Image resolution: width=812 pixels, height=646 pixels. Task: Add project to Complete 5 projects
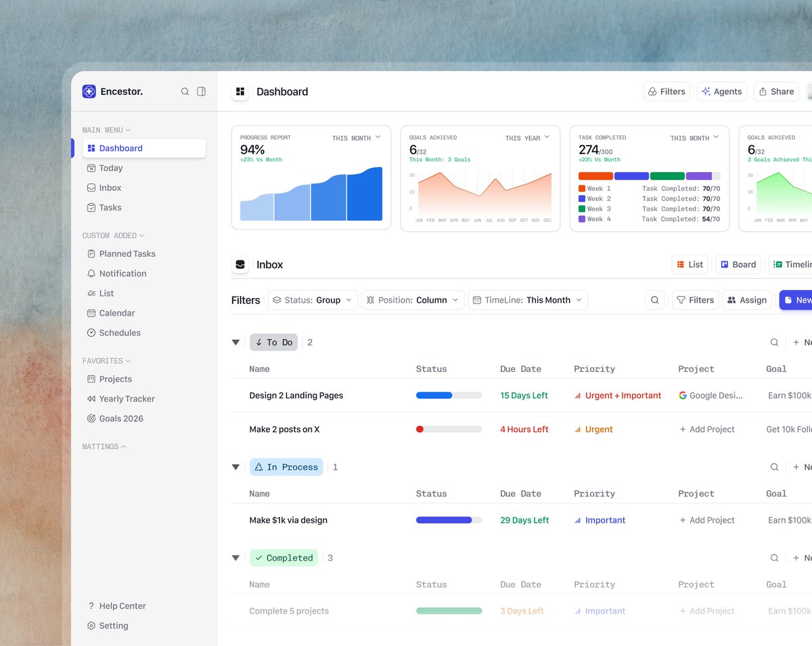point(706,611)
